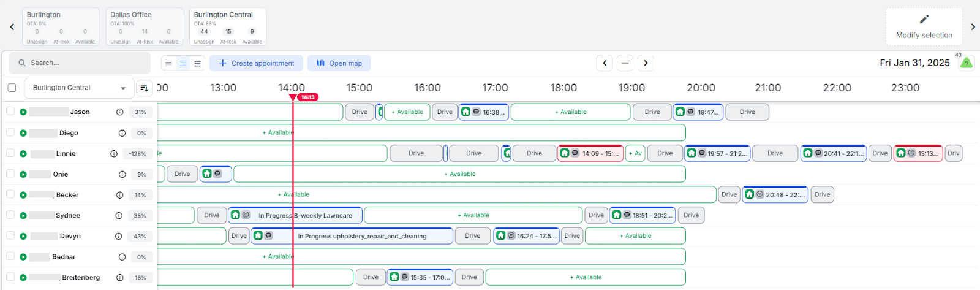This screenshot has width=980, height=290.
Task: Check the box for Linnie
Action: pyautogui.click(x=10, y=153)
